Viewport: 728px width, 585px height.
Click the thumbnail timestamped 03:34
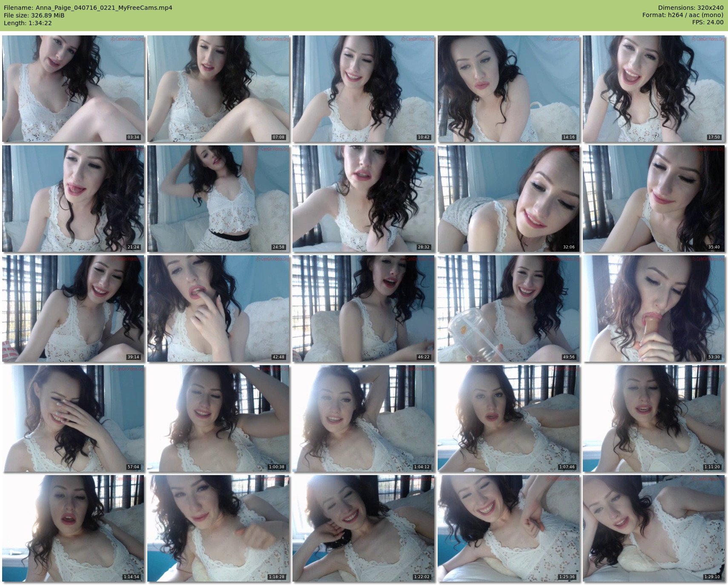73,89
